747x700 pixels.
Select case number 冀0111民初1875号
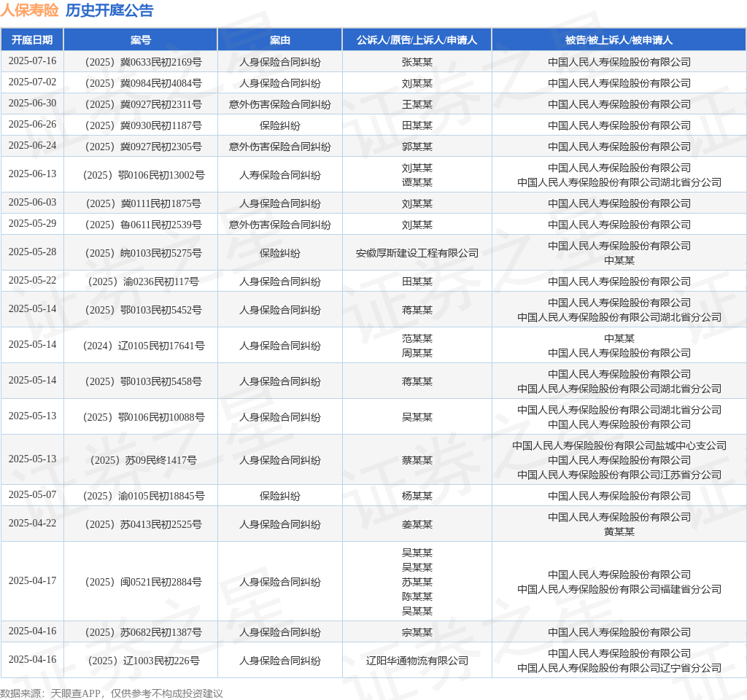click(x=144, y=203)
